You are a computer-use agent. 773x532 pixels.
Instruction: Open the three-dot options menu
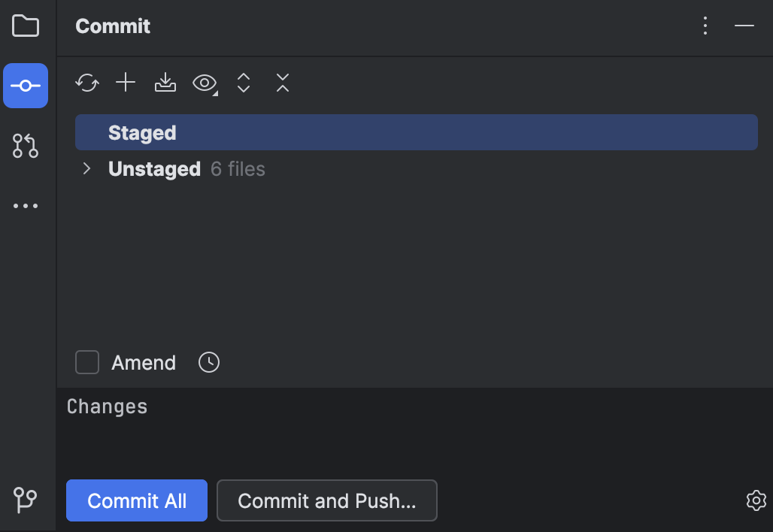click(x=705, y=26)
